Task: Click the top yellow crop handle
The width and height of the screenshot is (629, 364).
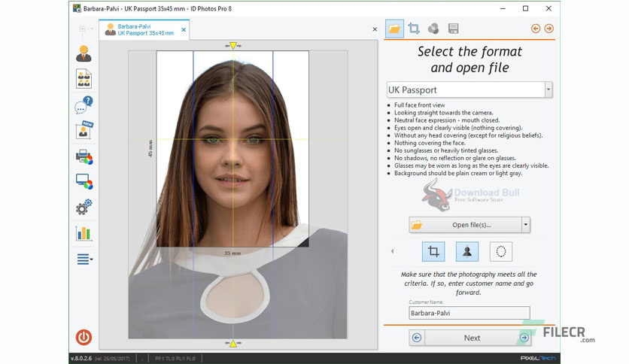Action: (233, 46)
